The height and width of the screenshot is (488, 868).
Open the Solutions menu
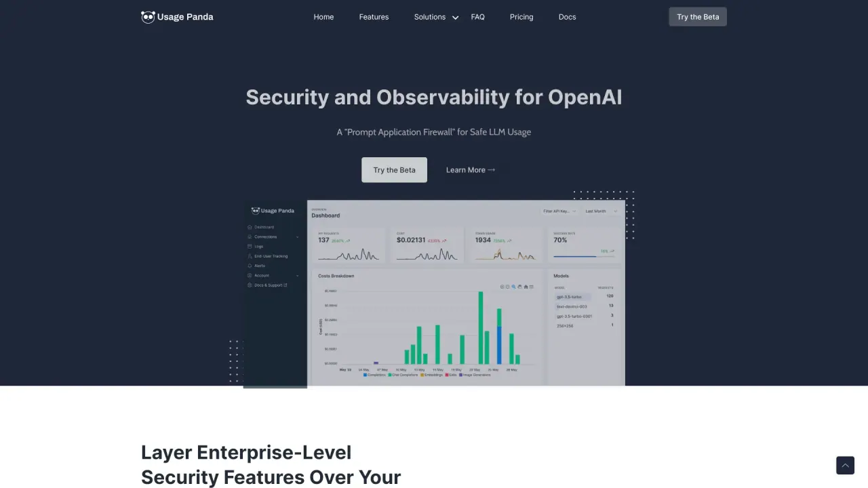click(x=430, y=17)
